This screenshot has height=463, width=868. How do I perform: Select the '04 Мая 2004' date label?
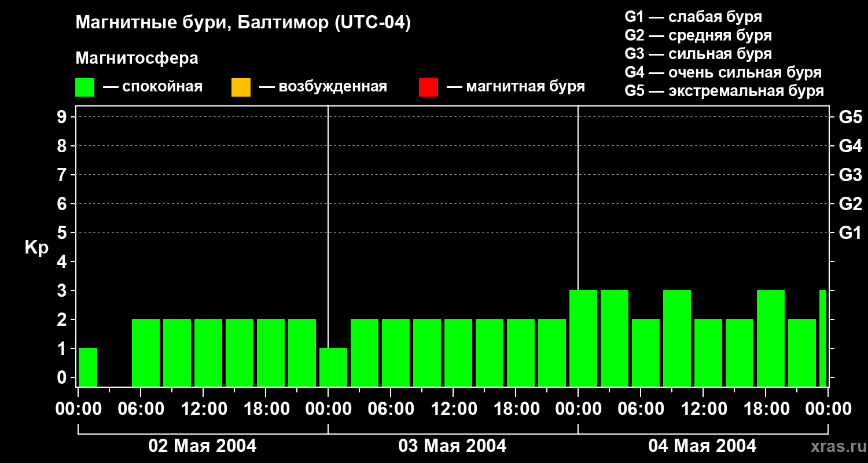[702, 446]
